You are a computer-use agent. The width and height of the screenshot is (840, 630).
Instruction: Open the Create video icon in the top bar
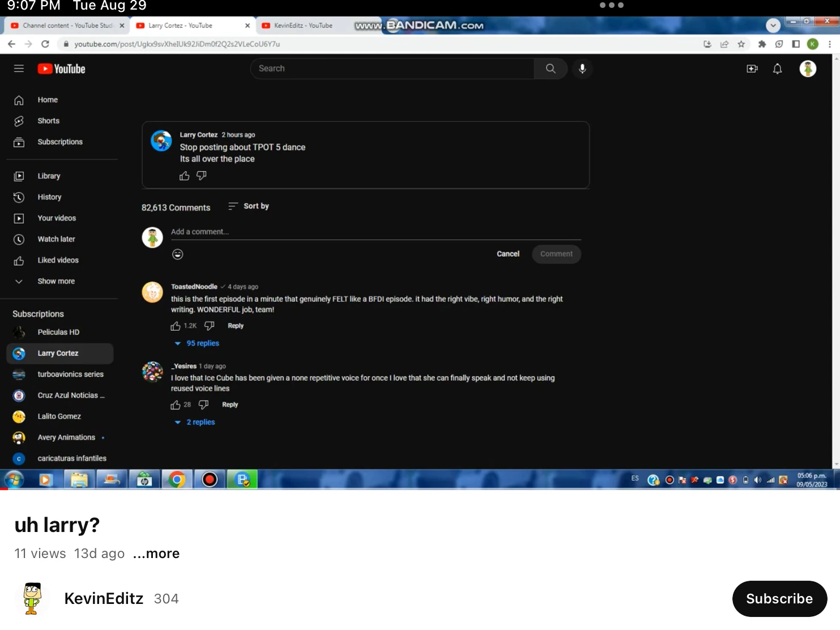tap(752, 68)
